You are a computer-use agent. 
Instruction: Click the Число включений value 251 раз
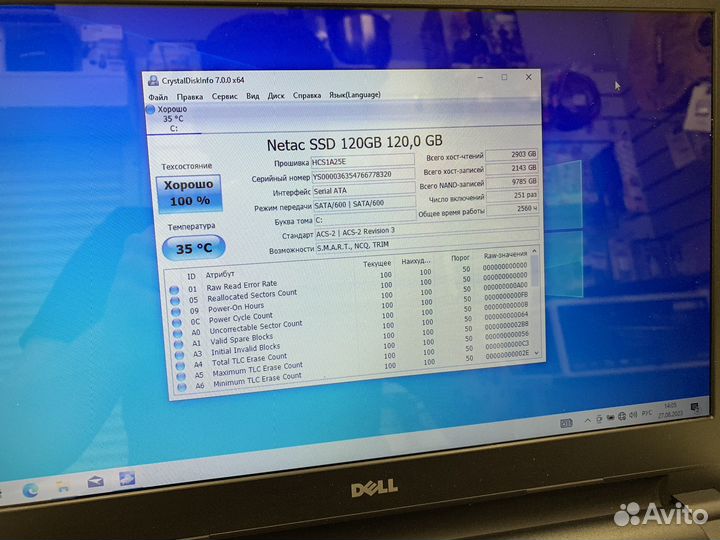pos(513,195)
